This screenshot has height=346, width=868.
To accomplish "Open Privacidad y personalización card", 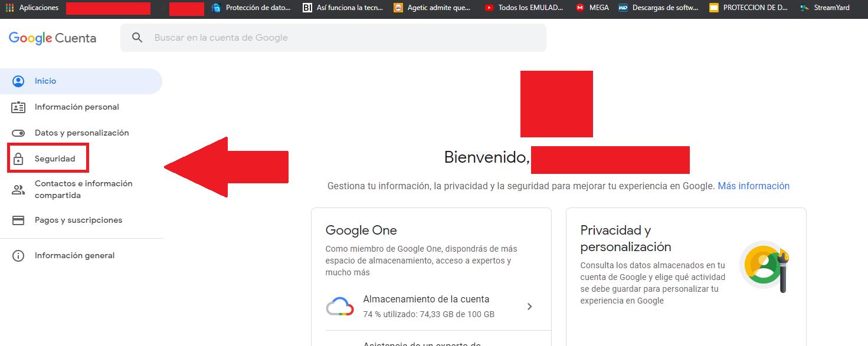I will coord(686,277).
